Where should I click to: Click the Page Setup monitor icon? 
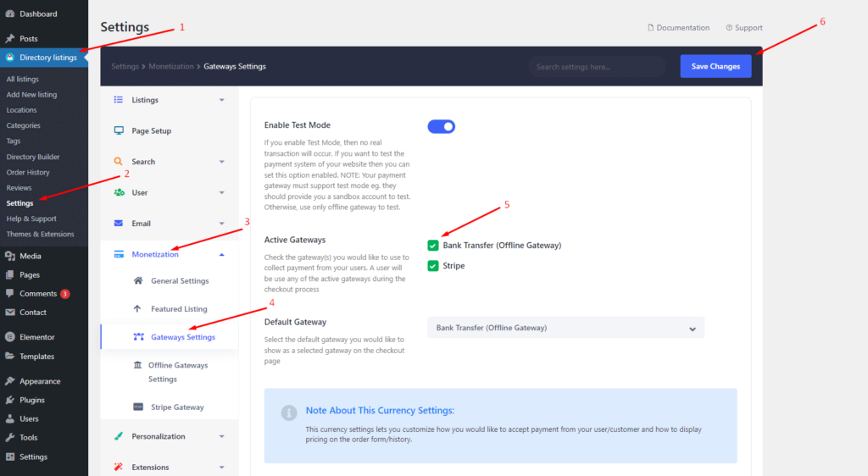tap(119, 130)
